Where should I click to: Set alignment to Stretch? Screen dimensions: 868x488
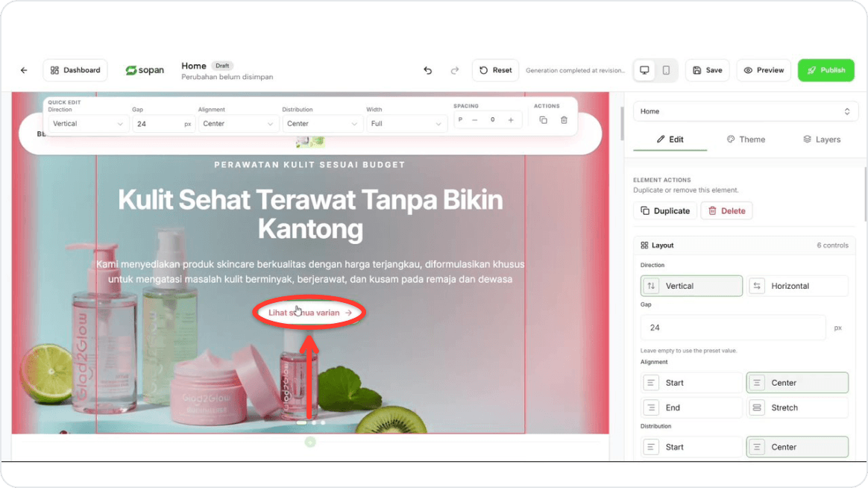pyautogui.click(x=797, y=407)
